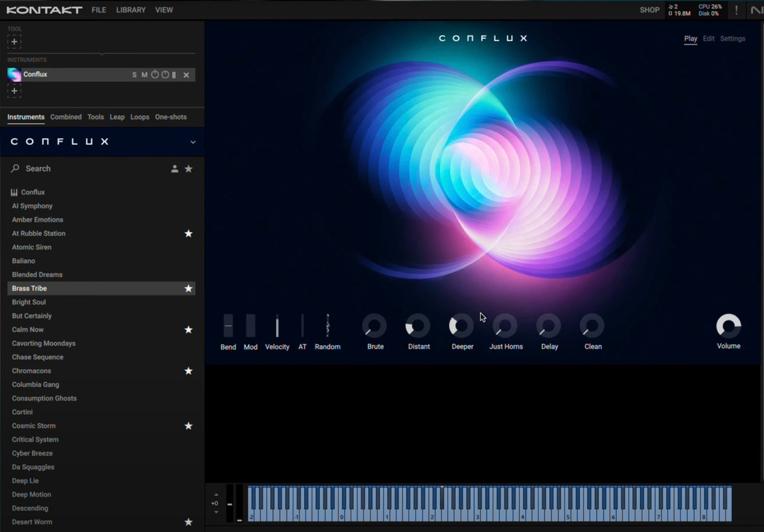The image size is (764, 532).
Task: Click the Velocity slider
Action: tap(278, 326)
